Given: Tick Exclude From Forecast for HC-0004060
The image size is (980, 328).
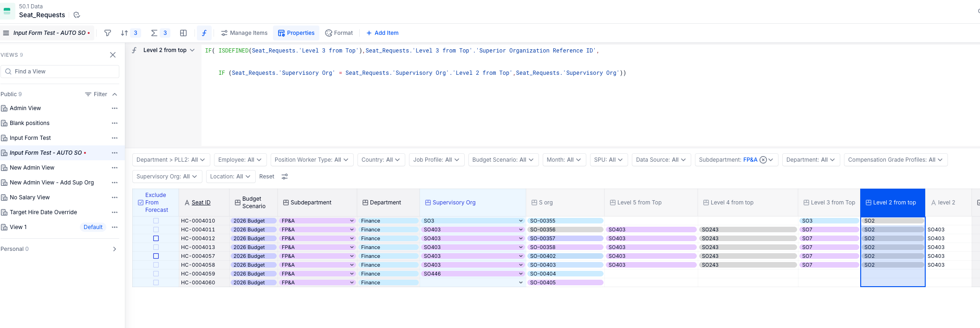Looking at the screenshot, I should point(156,282).
